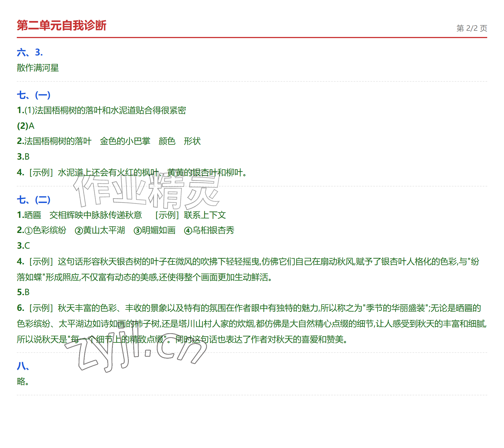Select section heading 七、(二)
Viewport: 504px width, 448px height.
pyautogui.click(x=34, y=200)
